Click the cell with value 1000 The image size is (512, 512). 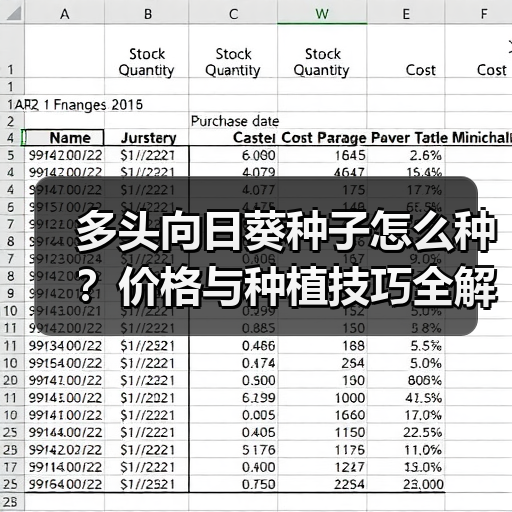322,398
